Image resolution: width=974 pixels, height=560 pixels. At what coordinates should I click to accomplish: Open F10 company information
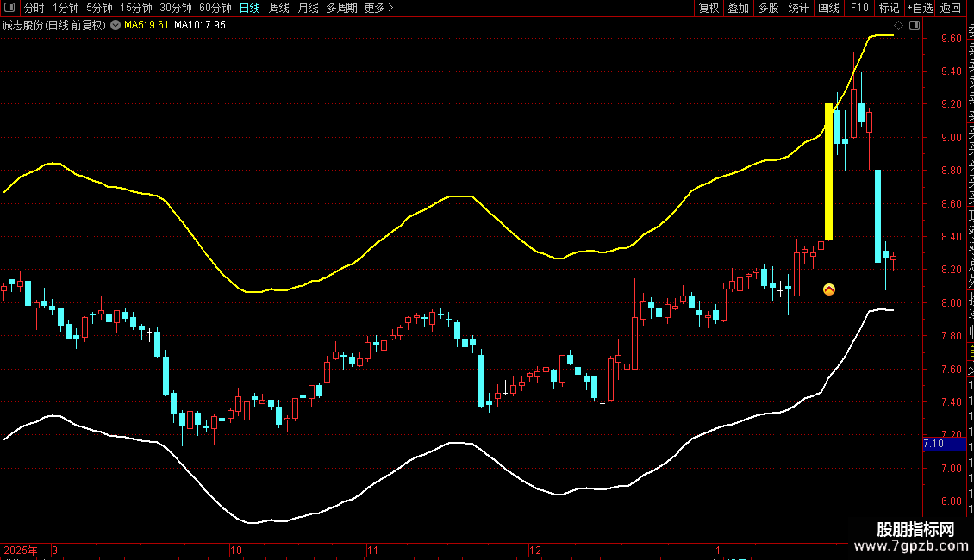859,8
